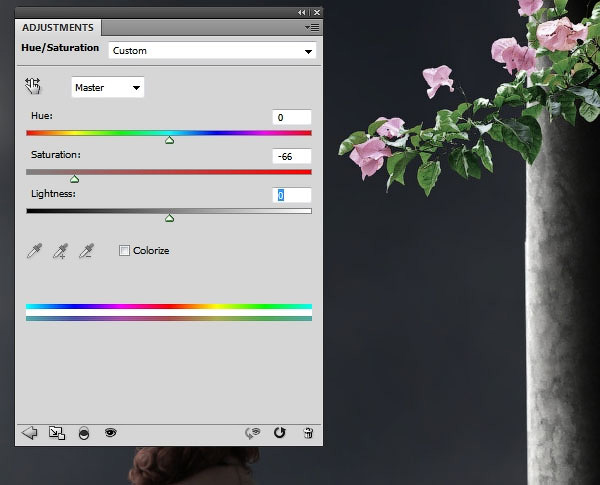
Task: Click the Saturation value field showing -66
Action: point(292,156)
